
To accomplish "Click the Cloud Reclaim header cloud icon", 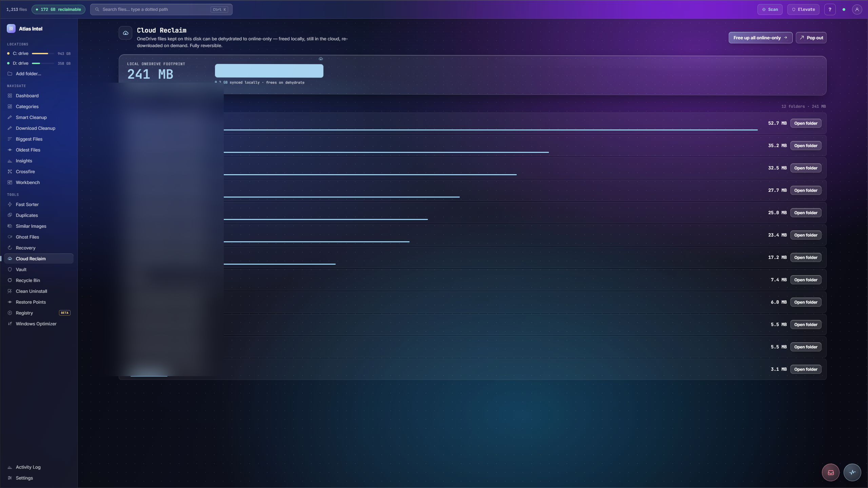I will click(125, 33).
